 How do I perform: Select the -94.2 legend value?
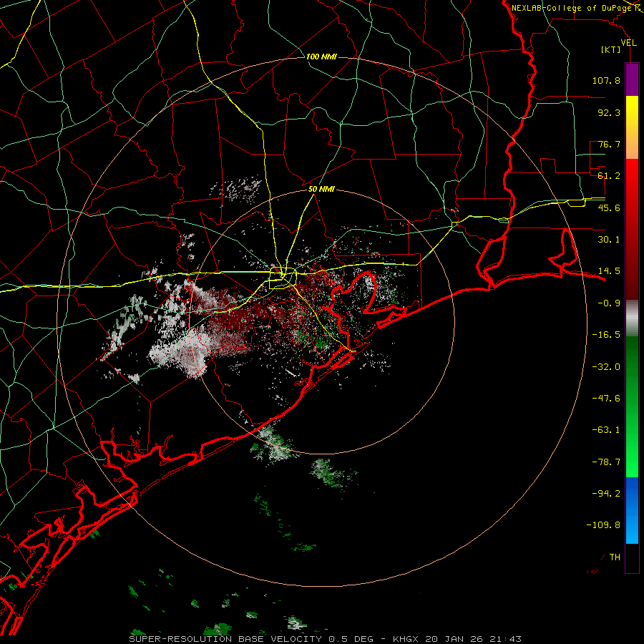point(606,494)
